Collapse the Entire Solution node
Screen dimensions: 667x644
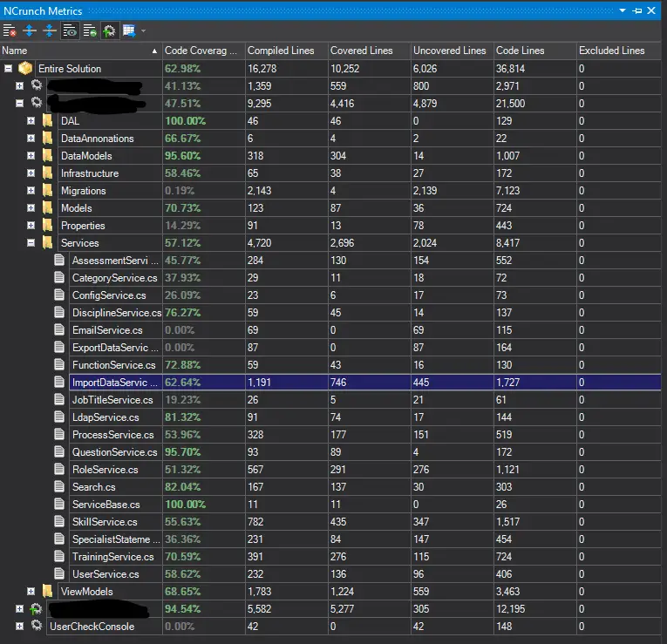coord(8,69)
